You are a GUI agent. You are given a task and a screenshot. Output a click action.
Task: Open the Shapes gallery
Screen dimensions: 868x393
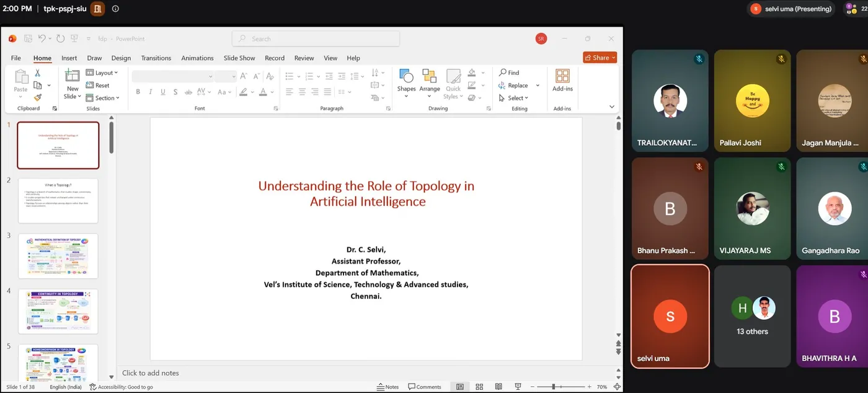[406, 84]
